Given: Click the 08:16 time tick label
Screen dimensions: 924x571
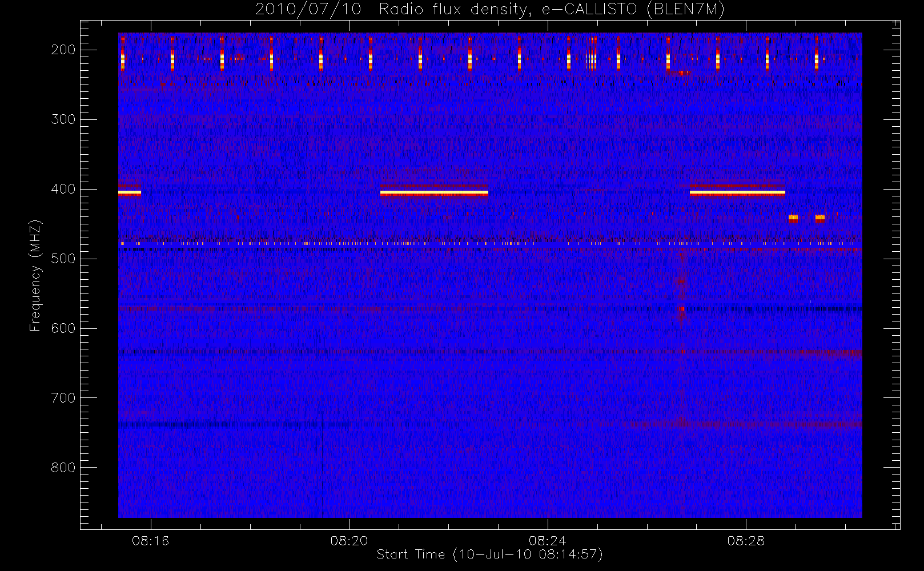Looking at the screenshot, I should pyautogui.click(x=151, y=541).
